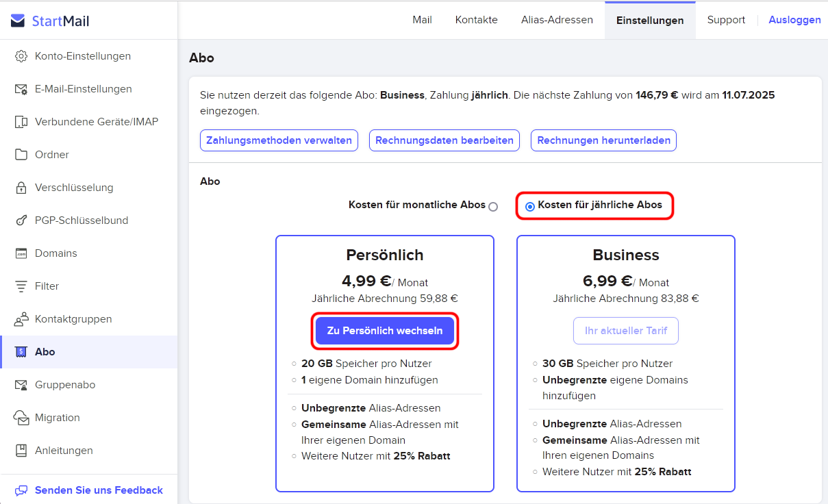Viewport: 828px width, 504px height.
Task: Switch to the Alias-Adressen tab
Action: [x=557, y=20]
